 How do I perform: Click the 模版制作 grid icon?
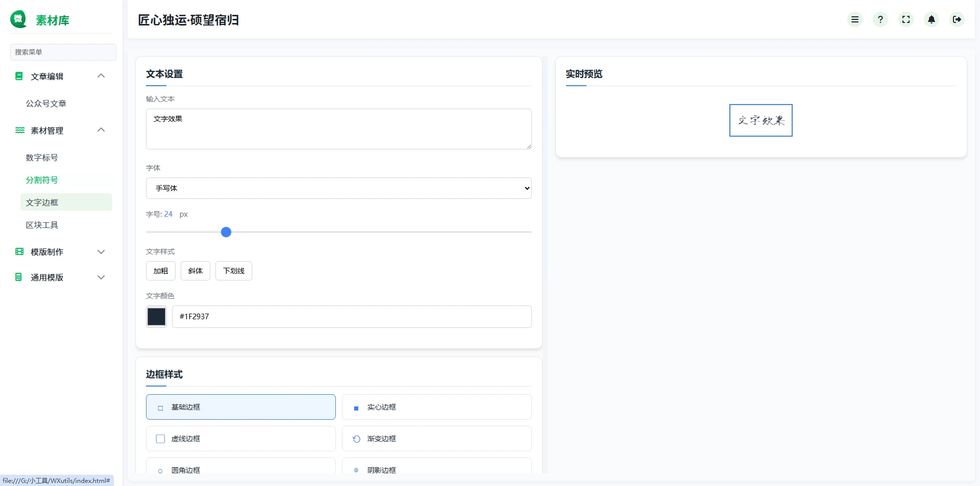[x=19, y=251]
